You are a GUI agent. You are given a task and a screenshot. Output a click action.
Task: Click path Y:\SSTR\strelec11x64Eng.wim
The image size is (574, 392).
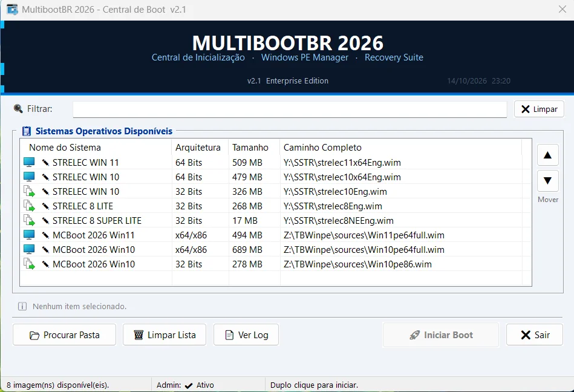342,163
